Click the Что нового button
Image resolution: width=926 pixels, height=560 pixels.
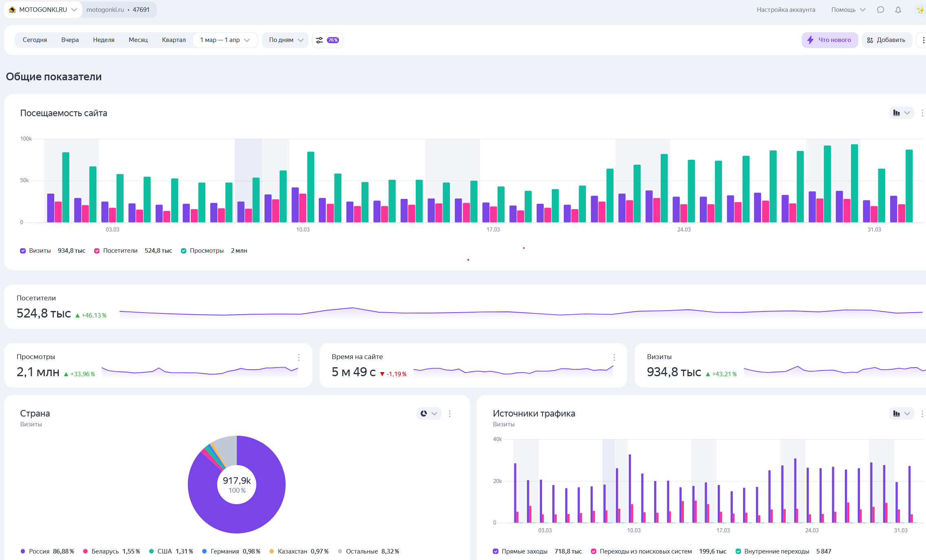click(829, 40)
